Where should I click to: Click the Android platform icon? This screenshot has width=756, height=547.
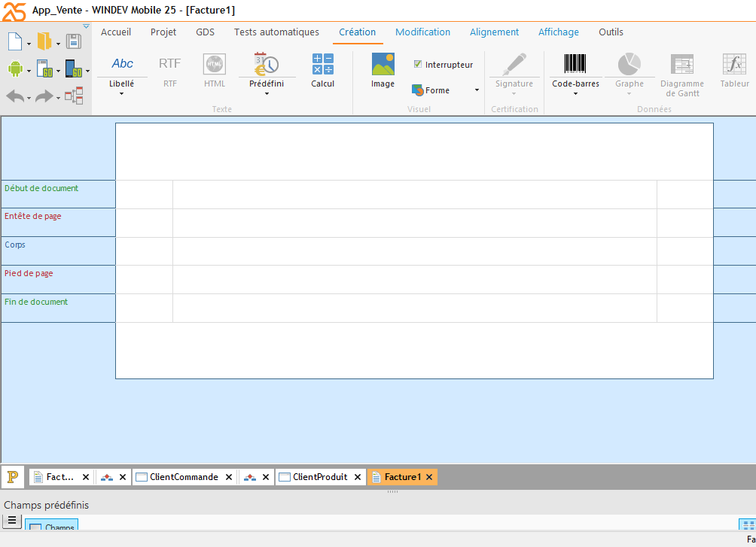tap(15, 69)
